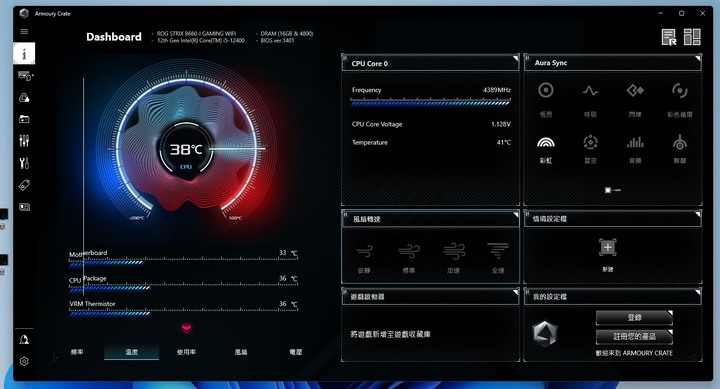Viewport: 720px width, 389px height.
Task: Expand the 我的設定檔 panel corner
Action: [698, 292]
